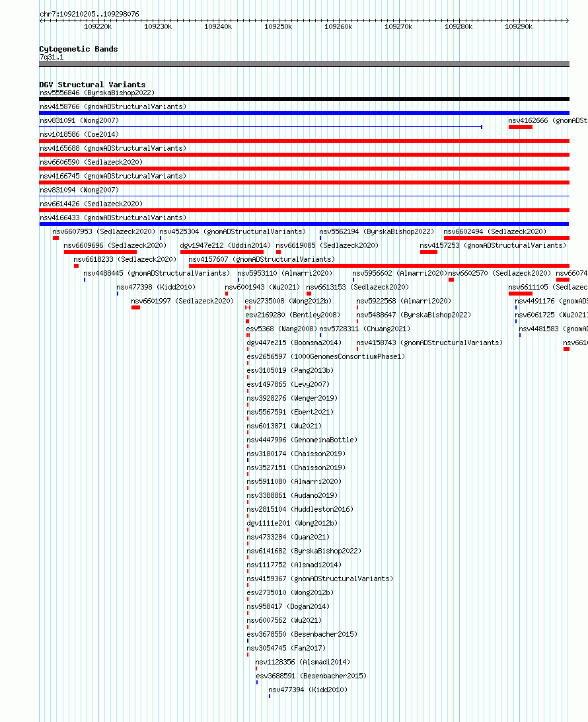Open the esv5368 (Wang2008) label
This screenshot has height=722, width=588.
coord(281,329)
